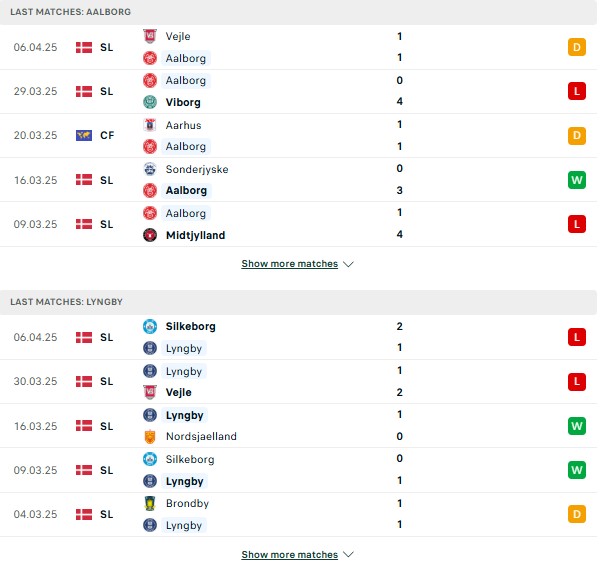This screenshot has height=569, width=601.
Task: Click the Last Matches: Aalborg section header
Action: pyautogui.click(x=298, y=12)
